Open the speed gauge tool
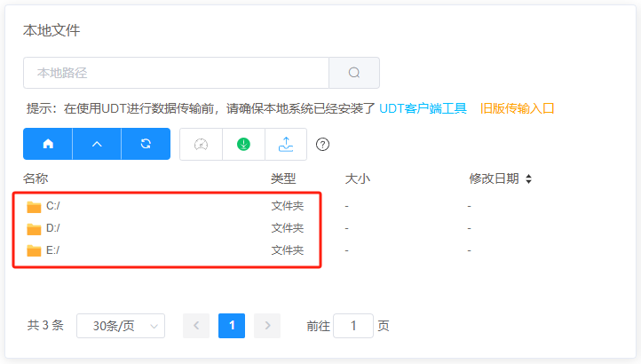 202,145
